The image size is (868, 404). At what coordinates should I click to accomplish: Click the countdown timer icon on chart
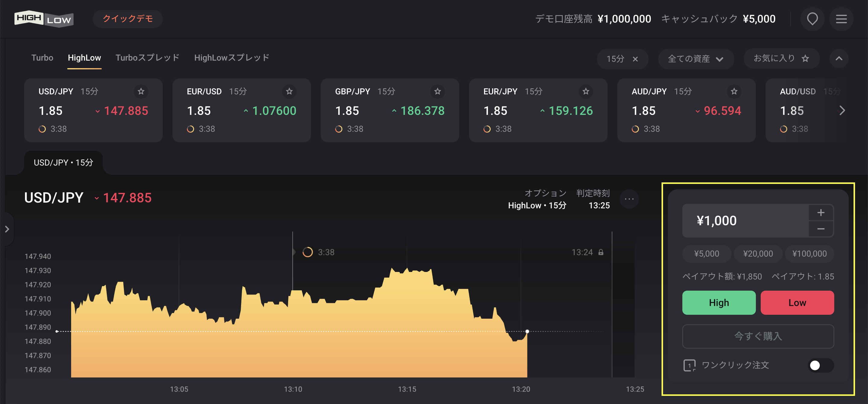pyautogui.click(x=307, y=252)
